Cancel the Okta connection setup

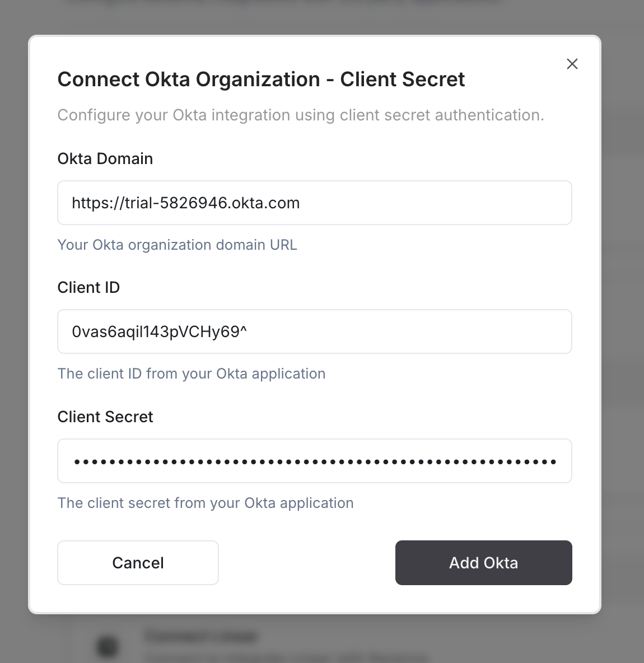pos(138,563)
